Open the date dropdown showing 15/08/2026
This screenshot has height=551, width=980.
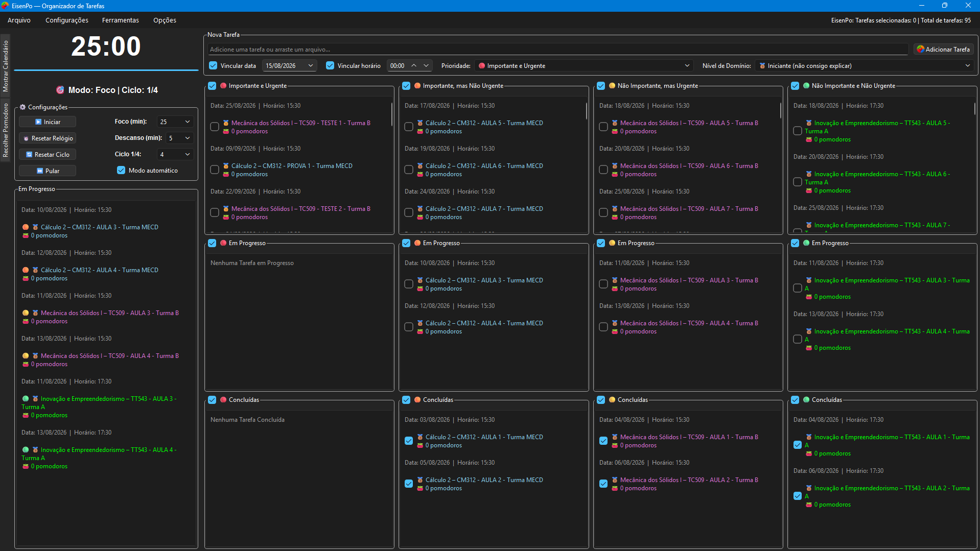(x=310, y=66)
